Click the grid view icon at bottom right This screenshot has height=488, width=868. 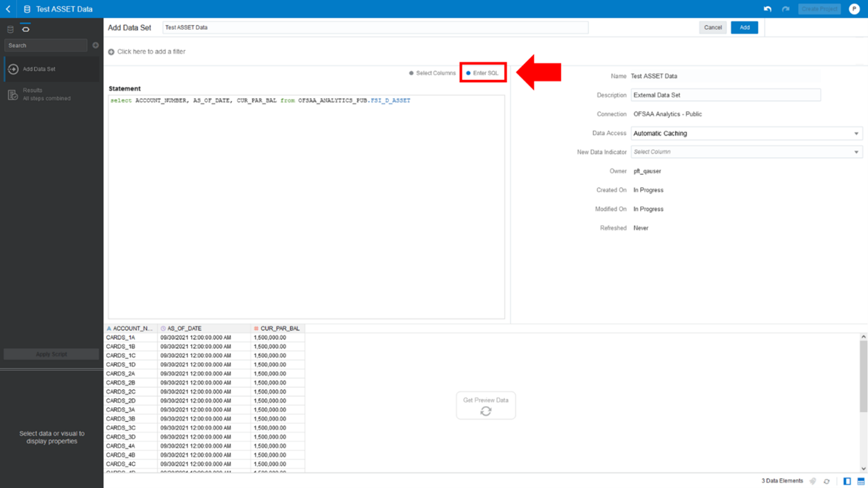click(x=860, y=481)
